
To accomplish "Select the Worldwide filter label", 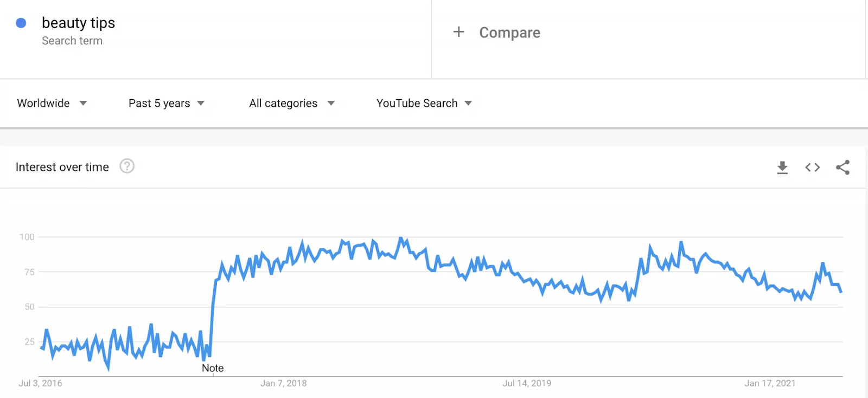I will click(x=43, y=103).
